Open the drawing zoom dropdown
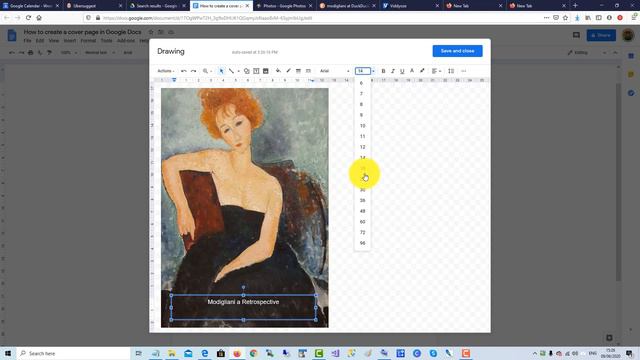640x360 pixels. (207, 71)
